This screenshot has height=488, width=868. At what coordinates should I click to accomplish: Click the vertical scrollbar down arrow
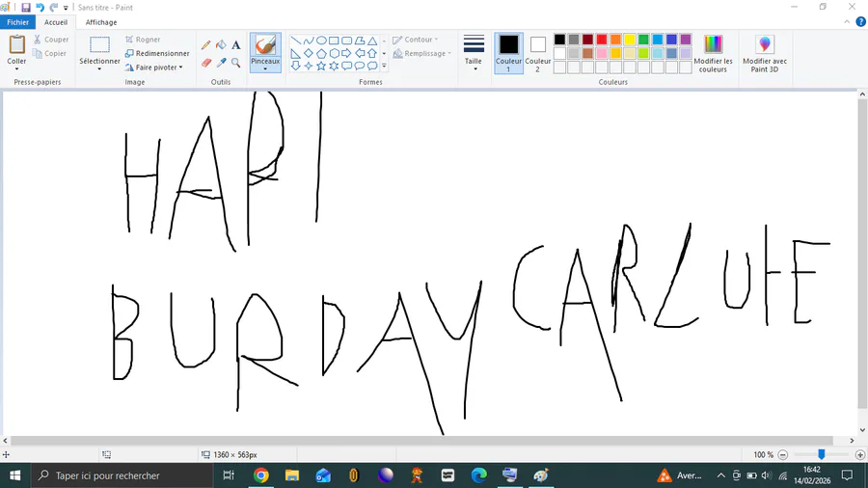coord(862,430)
